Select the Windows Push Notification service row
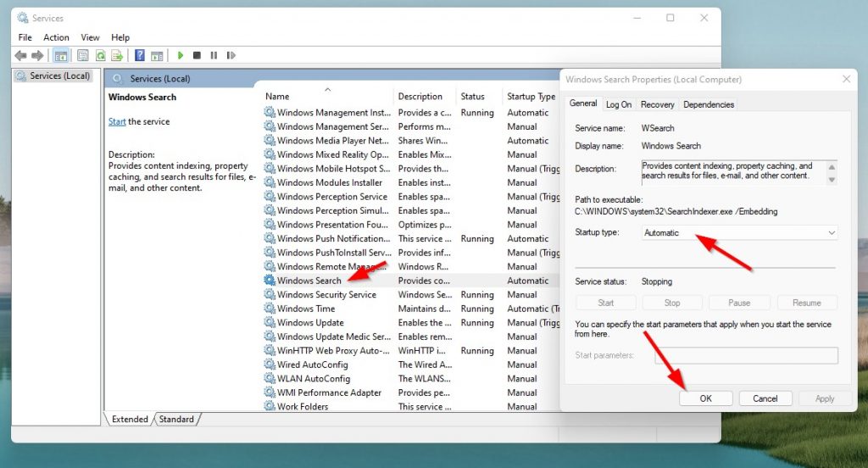This screenshot has width=868, height=468. [x=411, y=238]
